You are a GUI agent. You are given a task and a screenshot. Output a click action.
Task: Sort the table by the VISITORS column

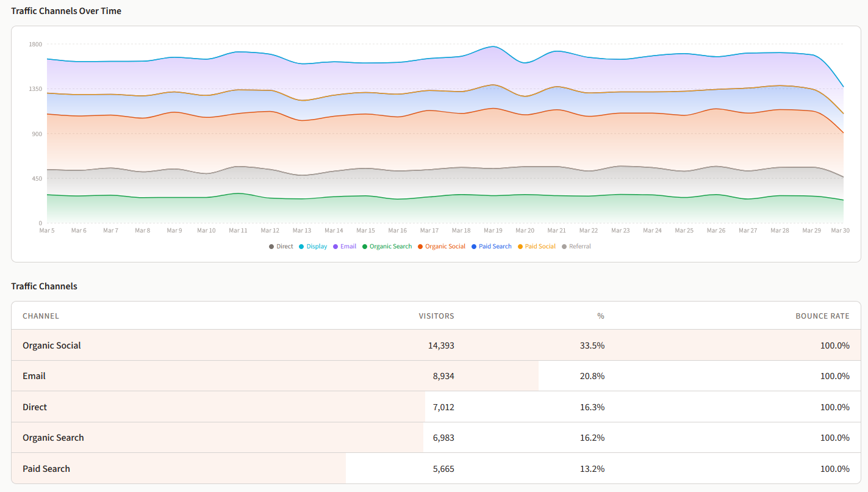pos(437,316)
